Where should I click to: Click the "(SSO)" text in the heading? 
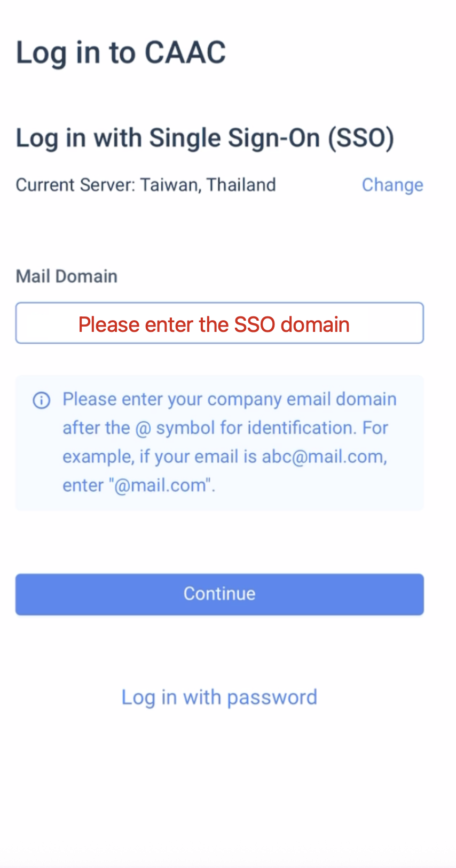pos(361,138)
